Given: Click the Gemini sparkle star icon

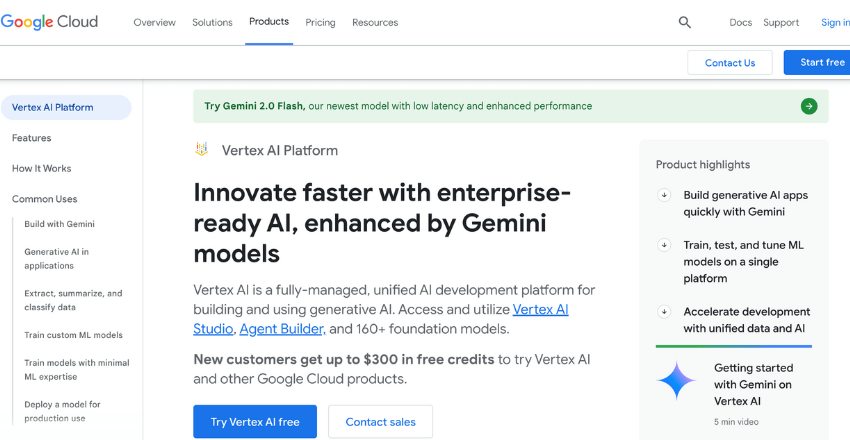Looking at the screenshot, I should [x=677, y=381].
